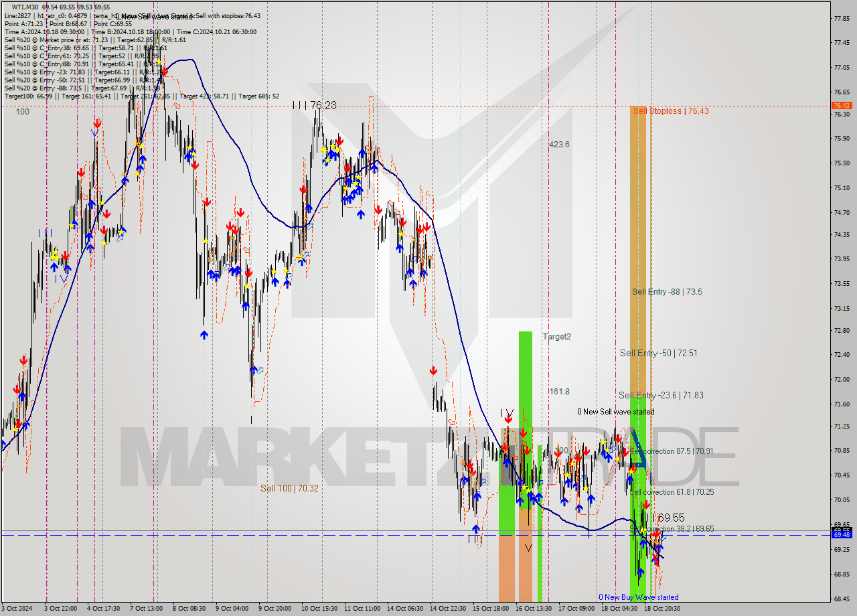The height and width of the screenshot is (616, 857).
Task: Select the '17 Oct 09:00' time axis label
Action: pyautogui.click(x=576, y=609)
